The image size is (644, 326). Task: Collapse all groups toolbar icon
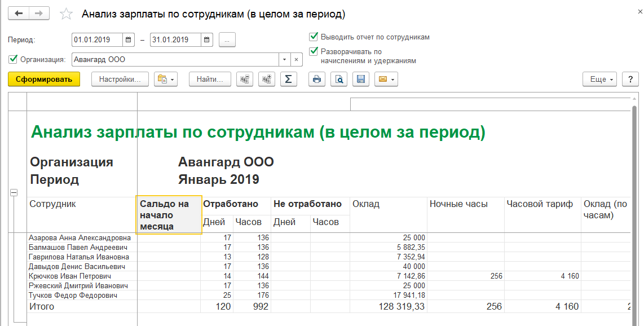coord(245,80)
